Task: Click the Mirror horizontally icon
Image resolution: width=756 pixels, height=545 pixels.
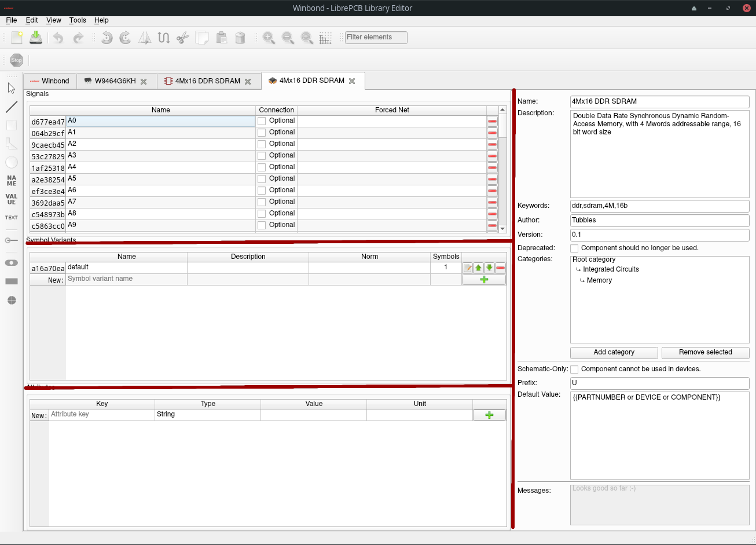Action: [145, 38]
